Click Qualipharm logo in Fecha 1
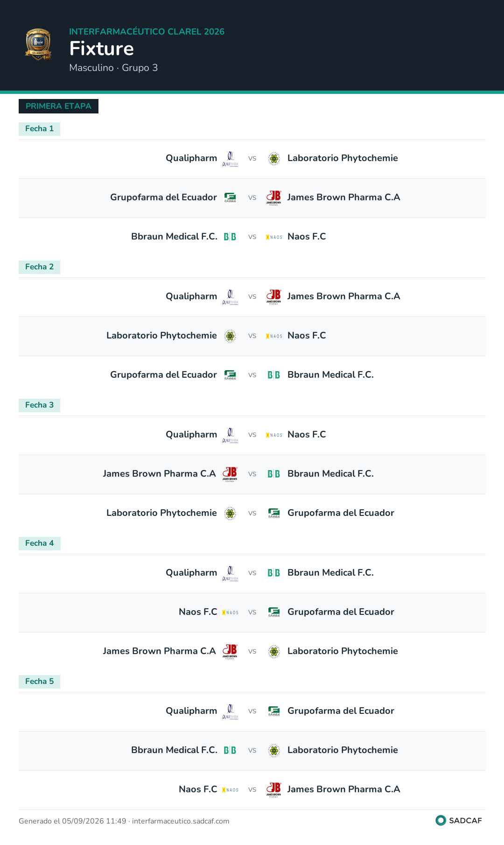Image resolution: width=504 pixels, height=845 pixels. [230, 159]
